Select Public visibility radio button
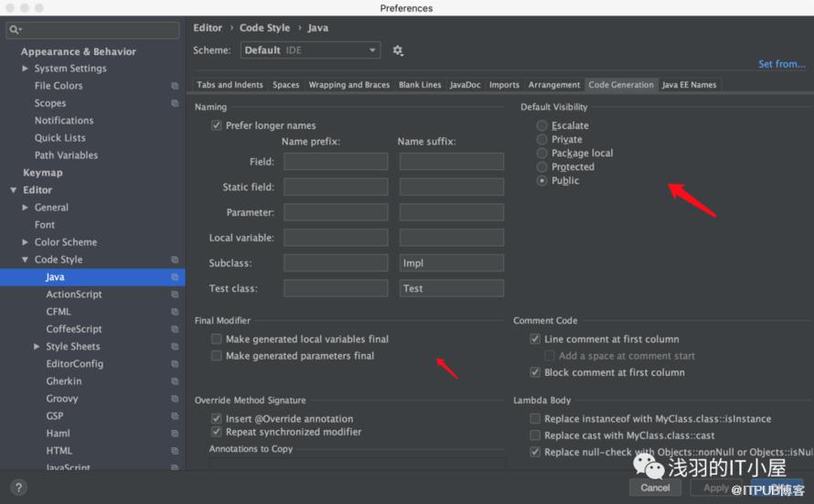The height and width of the screenshot is (504, 814). click(x=542, y=180)
